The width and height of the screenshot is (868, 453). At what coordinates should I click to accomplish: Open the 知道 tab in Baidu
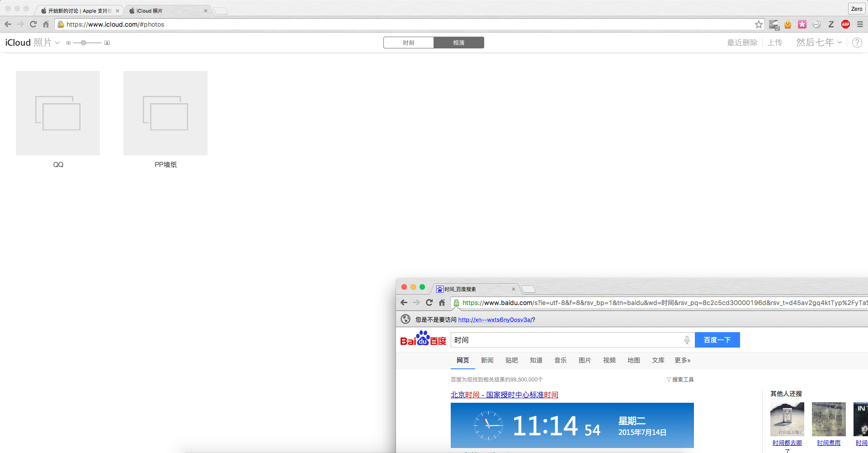[x=536, y=360]
